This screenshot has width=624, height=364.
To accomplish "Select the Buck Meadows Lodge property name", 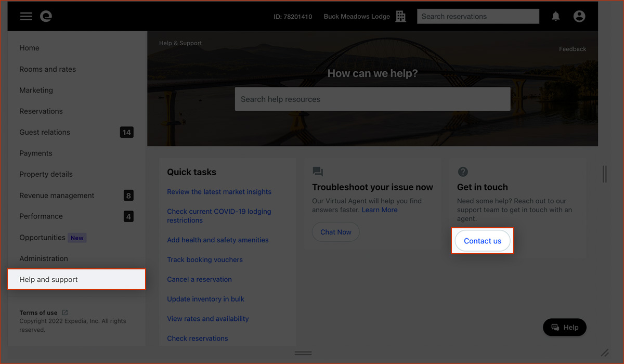I will click(357, 17).
